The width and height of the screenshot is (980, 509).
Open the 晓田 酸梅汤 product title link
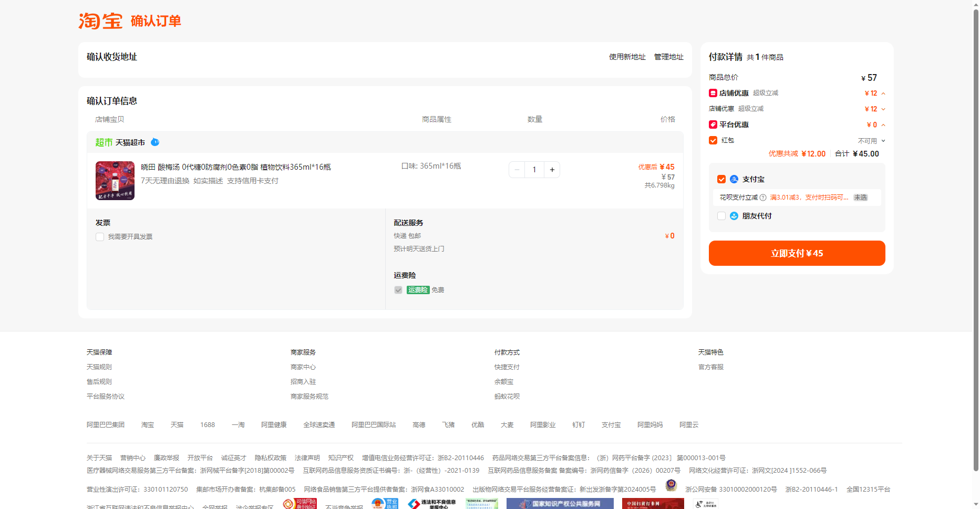tap(236, 167)
